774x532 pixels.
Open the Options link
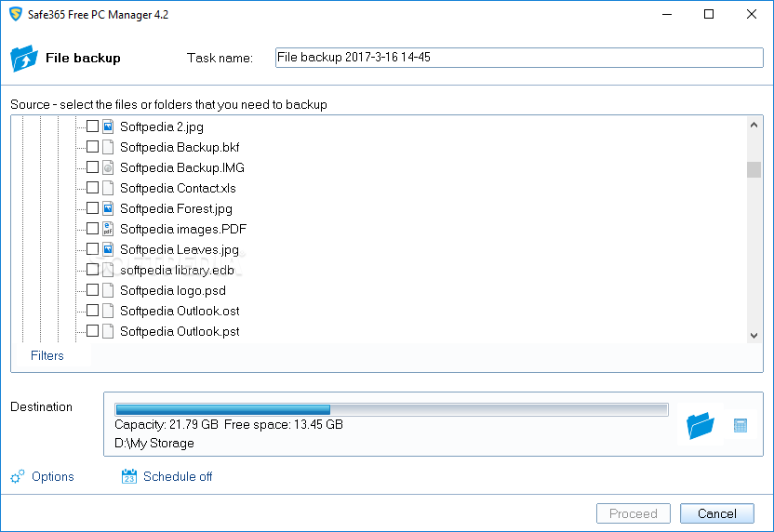click(x=53, y=476)
